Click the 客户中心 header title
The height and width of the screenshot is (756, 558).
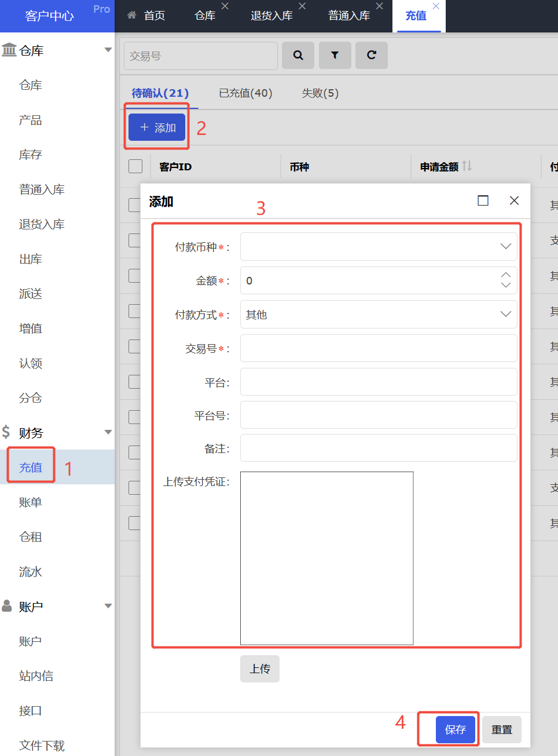50,16
